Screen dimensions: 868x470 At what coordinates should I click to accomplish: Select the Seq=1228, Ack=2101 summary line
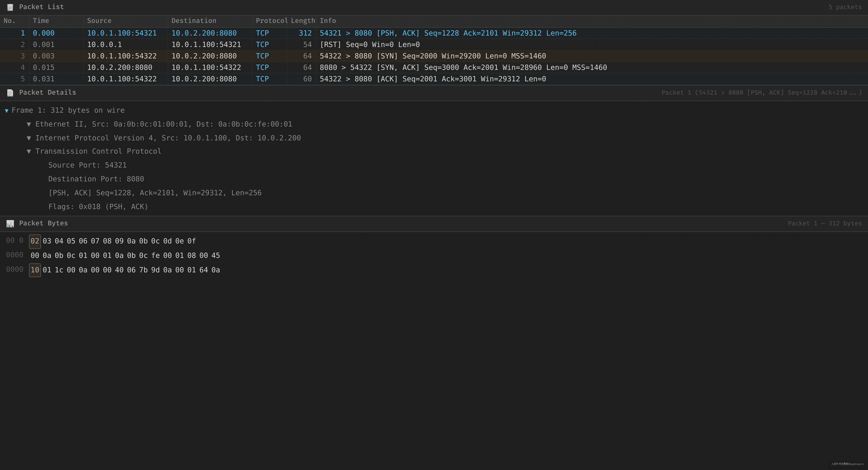155,193
